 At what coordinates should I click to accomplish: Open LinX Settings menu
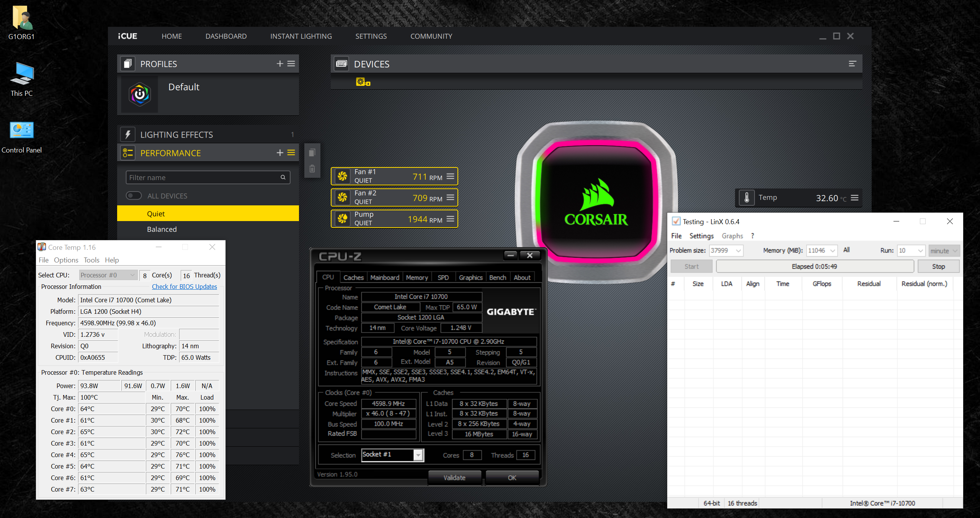pos(701,236)
